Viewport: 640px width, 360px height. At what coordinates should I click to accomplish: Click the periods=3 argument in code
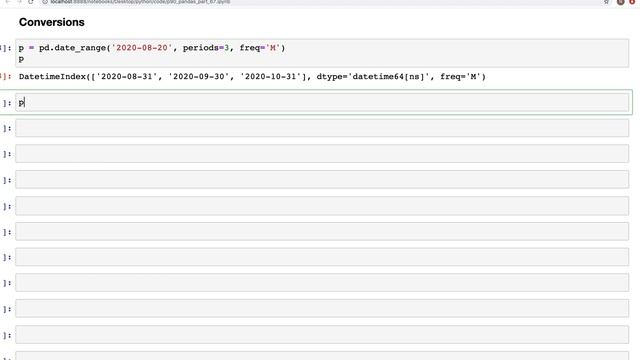pos(206,48)
